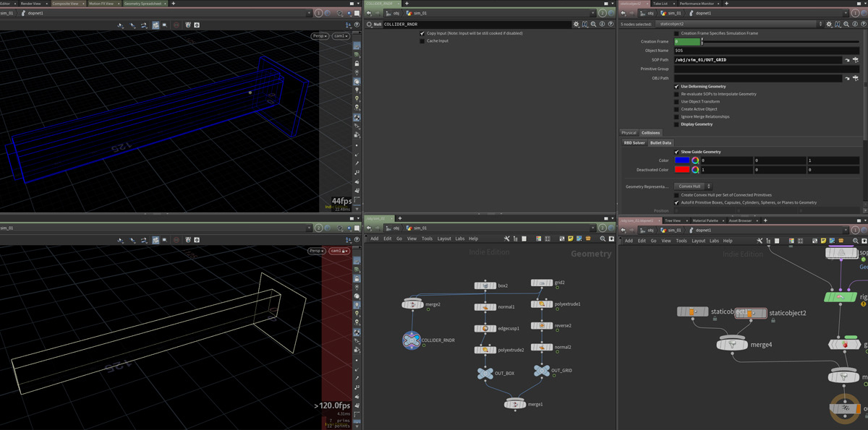
Task: Open gear menu in COLLIDER_RNDR parameter pane
Action: 576,25
